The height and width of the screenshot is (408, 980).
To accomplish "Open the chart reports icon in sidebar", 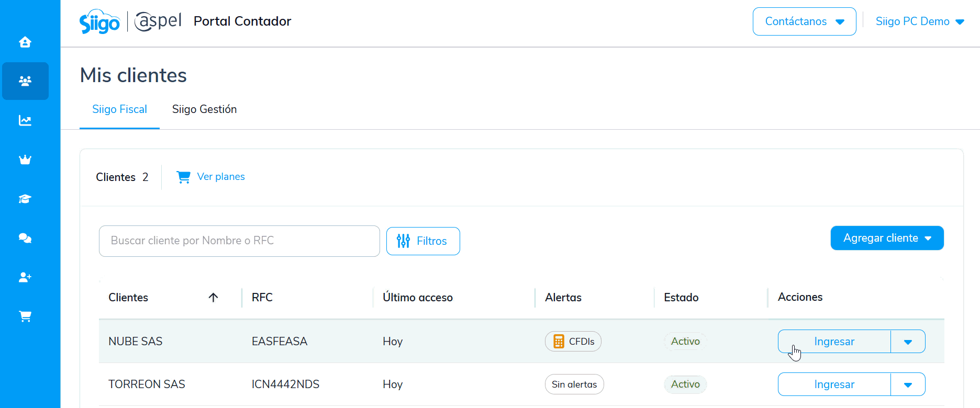I will coord(25,120).
